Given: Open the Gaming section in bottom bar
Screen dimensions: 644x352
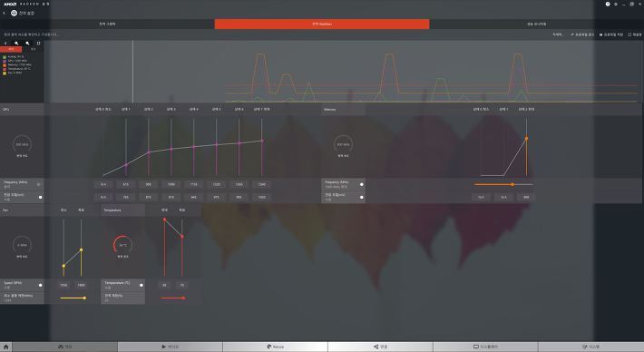Looking at the screenshot, I should (65, 347).
